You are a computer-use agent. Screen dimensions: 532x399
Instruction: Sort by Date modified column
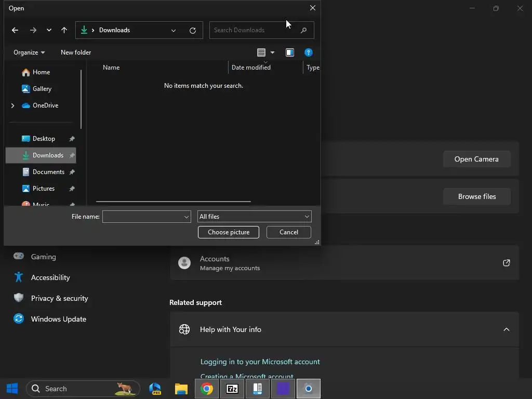[251, 67]
